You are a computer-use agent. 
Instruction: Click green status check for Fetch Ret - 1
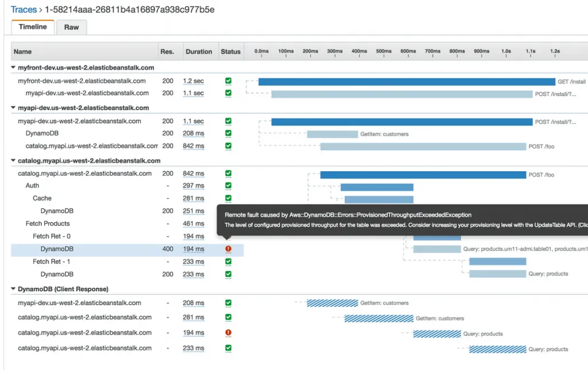228,261
